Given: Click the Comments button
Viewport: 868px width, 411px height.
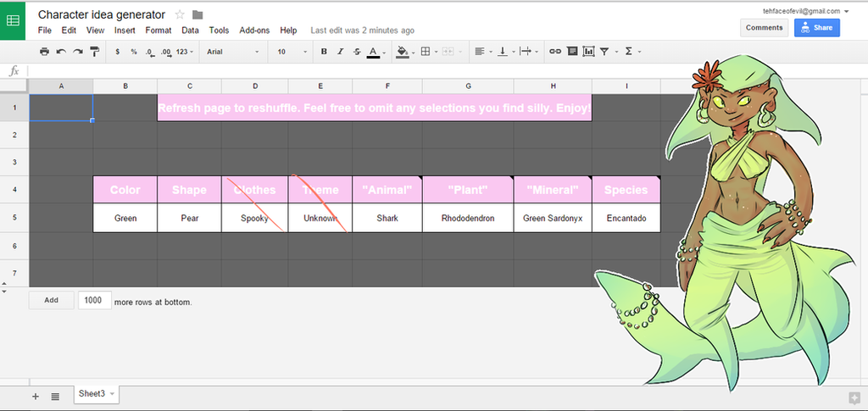Looking at the screenshot, I should (x=764, y=28).
